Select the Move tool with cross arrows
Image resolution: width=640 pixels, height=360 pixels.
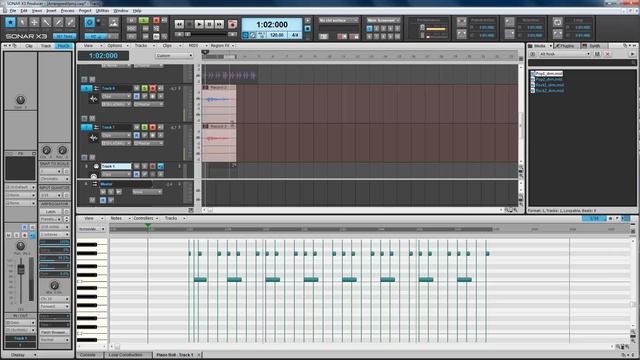pyautogui.click(x=34, y=22)
